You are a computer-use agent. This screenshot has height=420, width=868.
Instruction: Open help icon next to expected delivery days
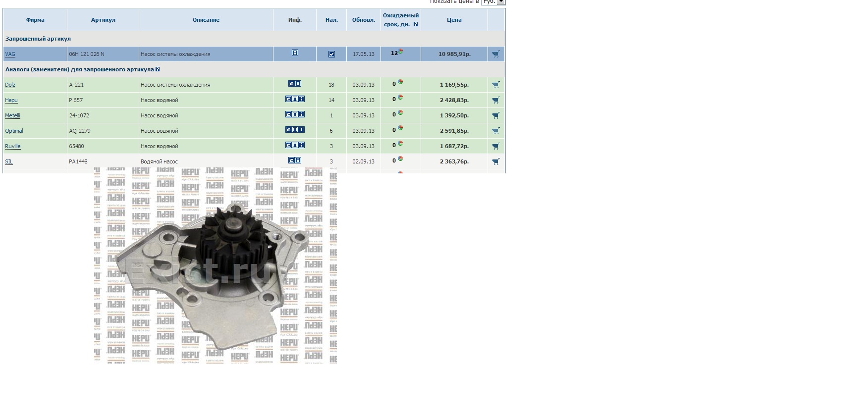point(416,24)
